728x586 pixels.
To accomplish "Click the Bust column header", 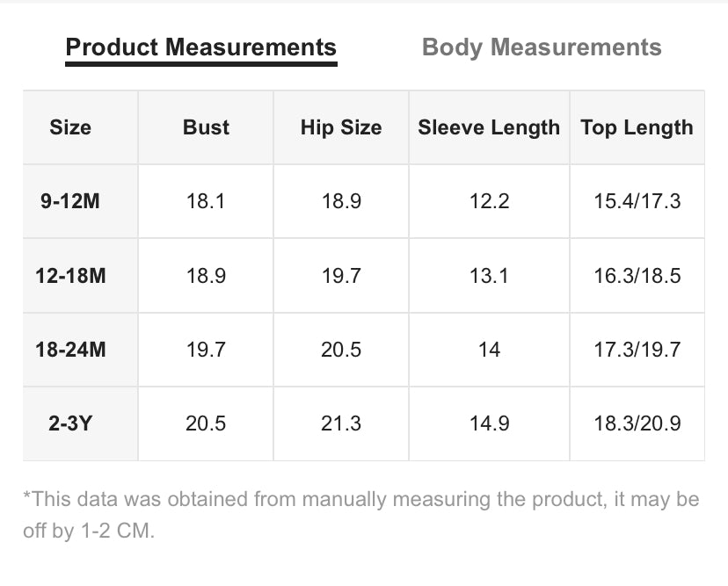I will click(206, 127).
